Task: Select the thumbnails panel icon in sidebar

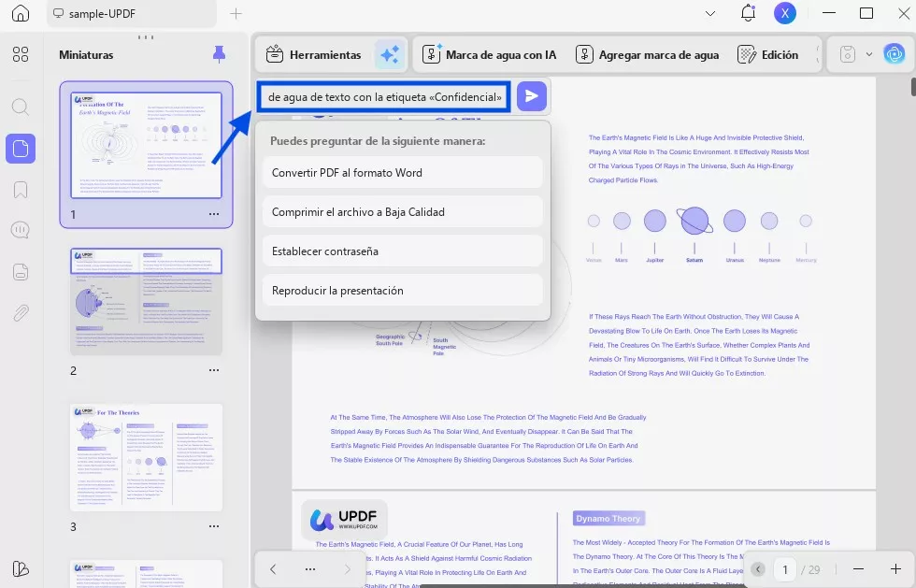Action: coord(21,149)
